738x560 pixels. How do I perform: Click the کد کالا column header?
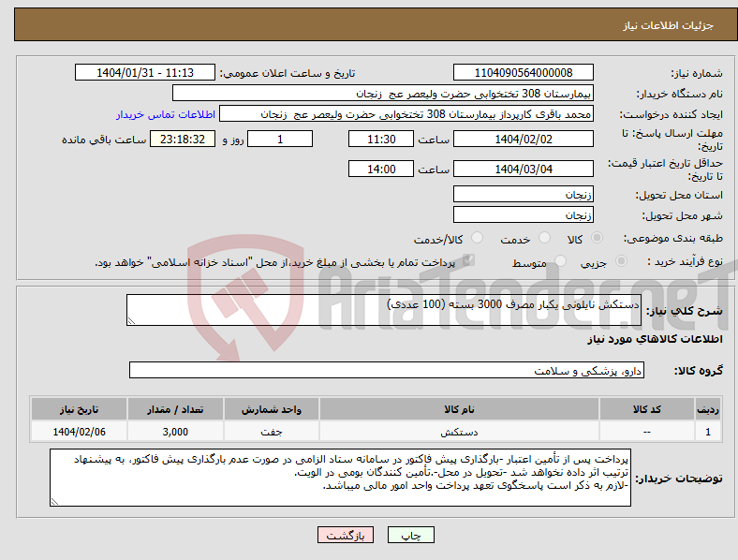pos(647,409)
